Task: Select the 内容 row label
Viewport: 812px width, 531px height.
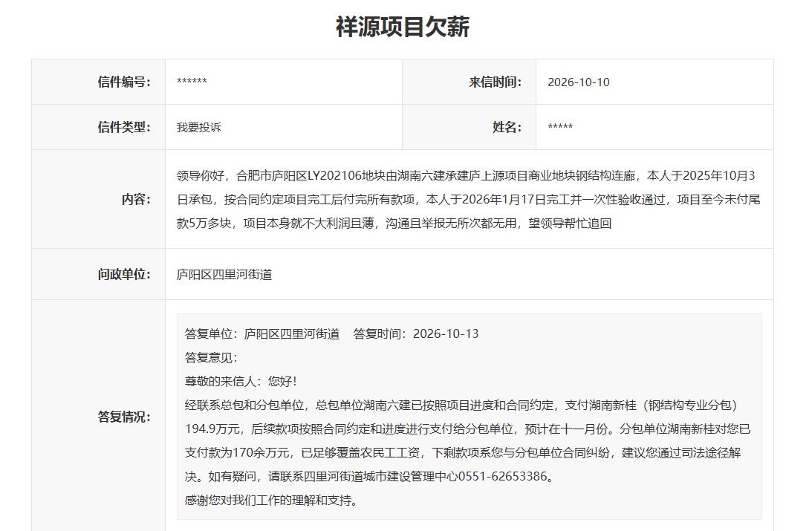Action: click(136, 199)
